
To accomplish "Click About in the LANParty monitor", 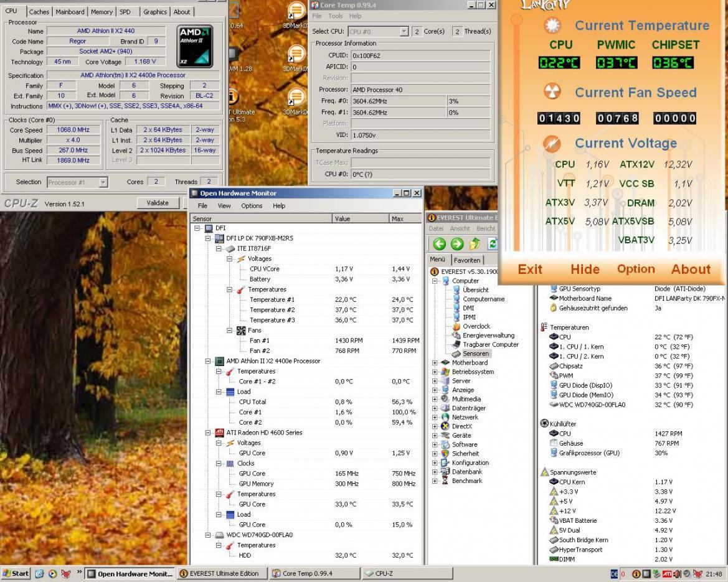I will tap(691, 269).
